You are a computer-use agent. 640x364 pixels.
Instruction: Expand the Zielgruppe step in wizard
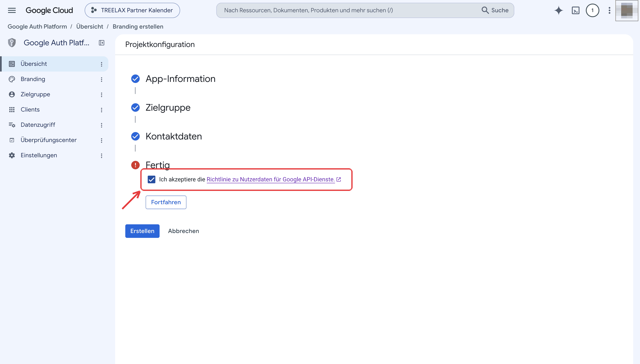coord(168,108)
